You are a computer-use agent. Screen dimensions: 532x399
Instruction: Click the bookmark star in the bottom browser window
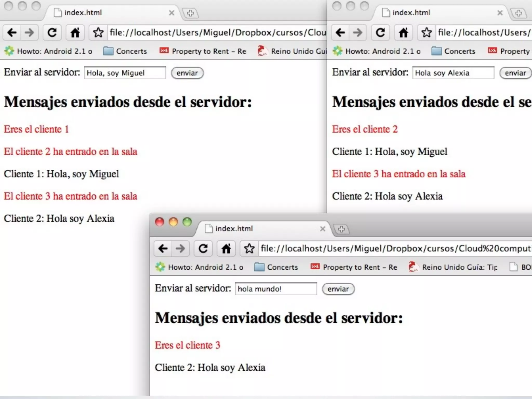249,249
